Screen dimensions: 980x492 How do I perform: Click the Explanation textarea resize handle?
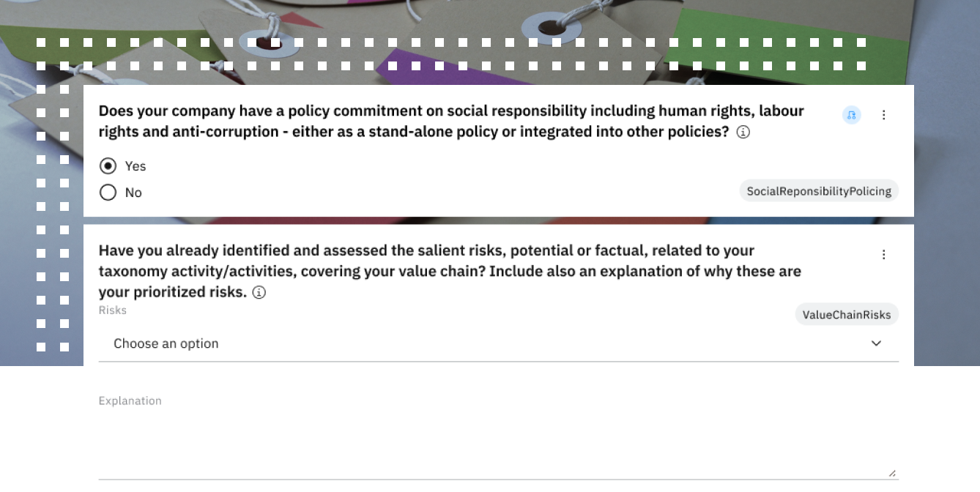coord(891,473)
